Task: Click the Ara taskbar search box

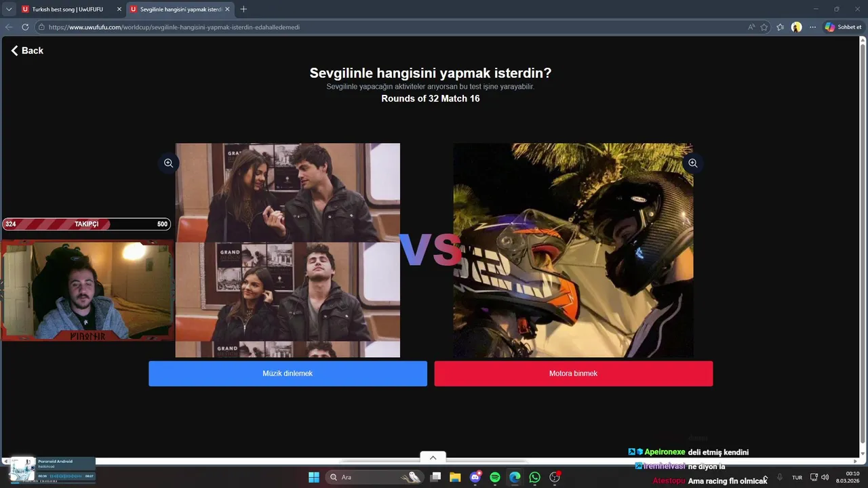Action: click(x=374, y=477)
